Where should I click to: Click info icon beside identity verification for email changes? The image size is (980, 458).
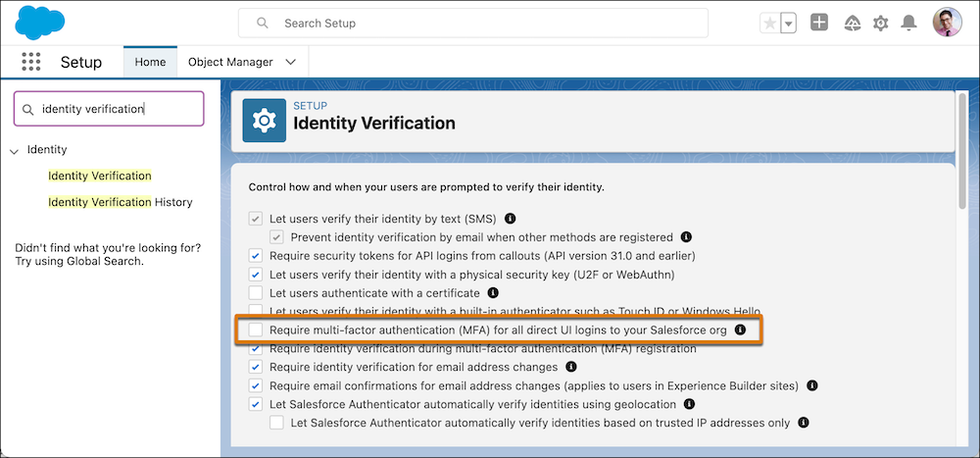[x=570, y=366]
